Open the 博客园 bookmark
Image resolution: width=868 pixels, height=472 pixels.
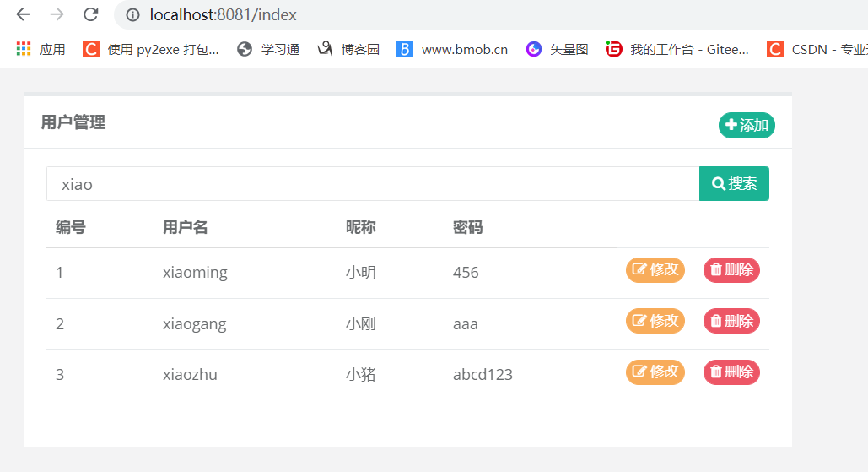tap(348, 49)
